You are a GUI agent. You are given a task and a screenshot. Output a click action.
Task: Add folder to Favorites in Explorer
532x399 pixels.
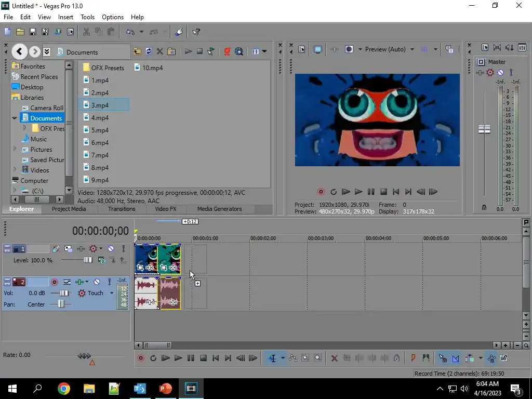[171, 51]
